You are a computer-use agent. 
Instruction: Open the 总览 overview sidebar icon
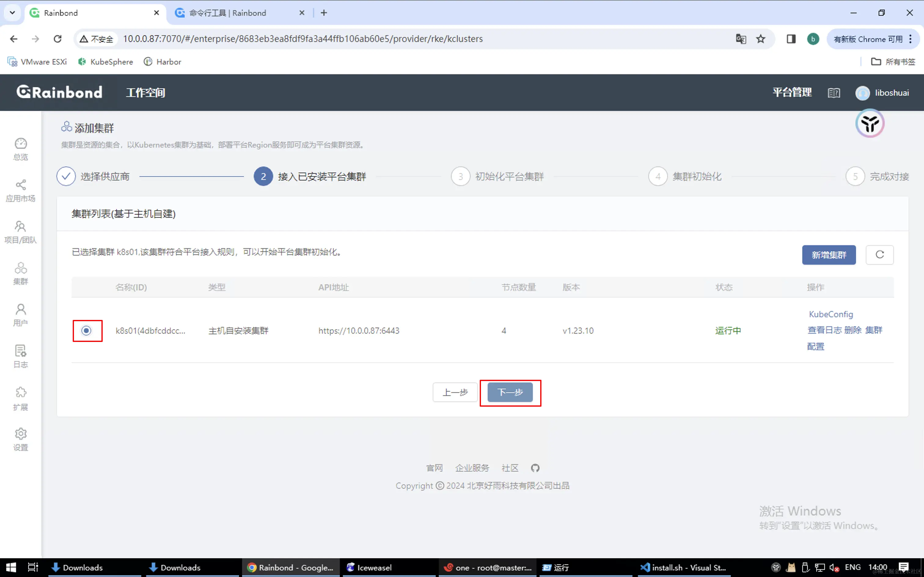[x=20, y=149]
